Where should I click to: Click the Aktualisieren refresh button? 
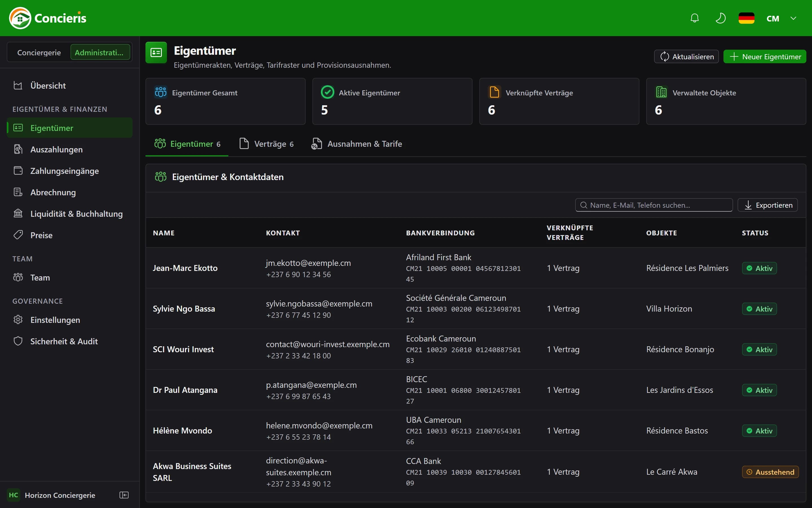(686, 56)
